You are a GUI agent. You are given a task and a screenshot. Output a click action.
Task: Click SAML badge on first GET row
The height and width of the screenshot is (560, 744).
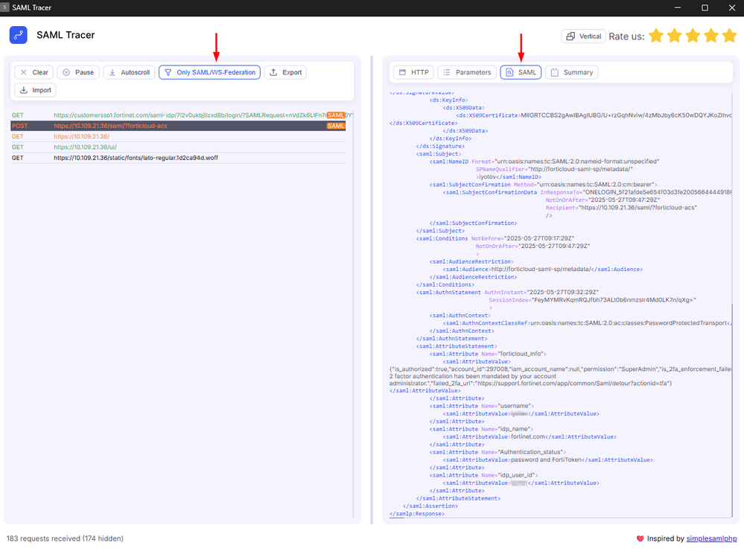[x=335, y=115]
